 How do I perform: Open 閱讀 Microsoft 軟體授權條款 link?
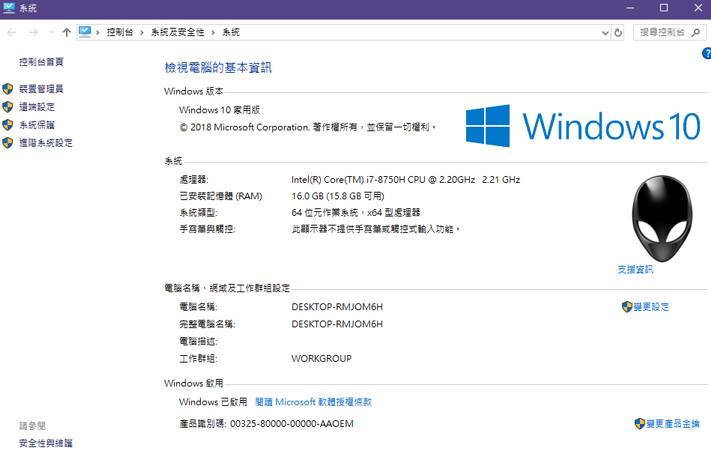(313, 402)
